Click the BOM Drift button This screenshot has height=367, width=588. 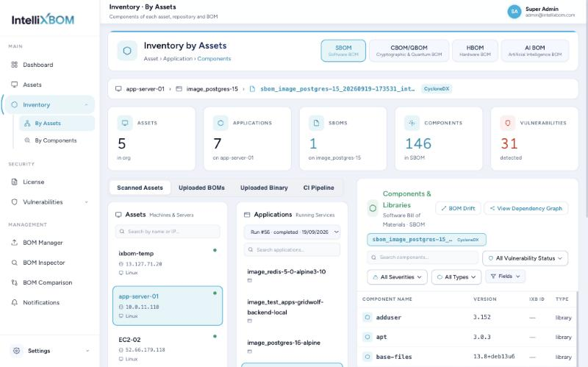click(x=458, y=208)
